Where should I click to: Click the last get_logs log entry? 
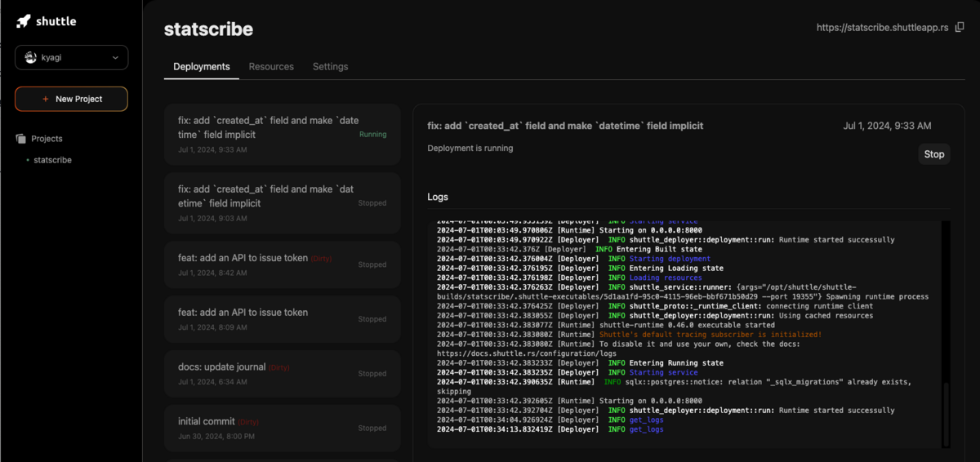[645, 429]
